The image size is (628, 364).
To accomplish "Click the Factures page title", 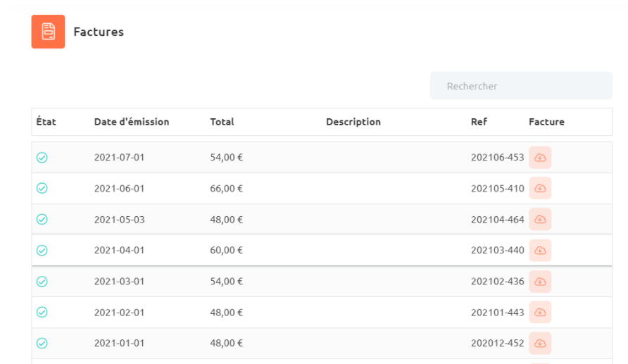I will 99,32.
